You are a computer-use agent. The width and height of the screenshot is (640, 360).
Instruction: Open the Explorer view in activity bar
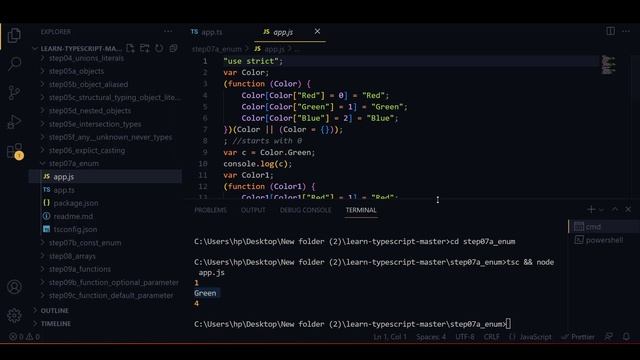(14, 36)
